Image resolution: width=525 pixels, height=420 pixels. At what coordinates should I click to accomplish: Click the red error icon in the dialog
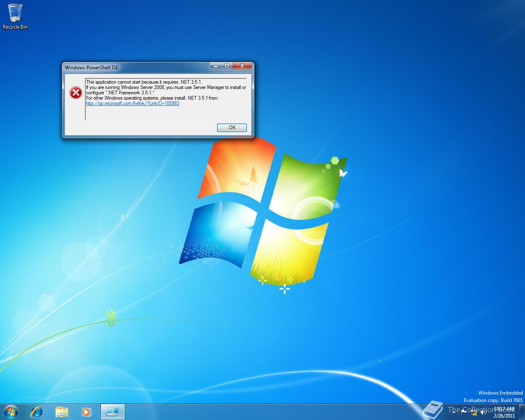tap(75, 93)
